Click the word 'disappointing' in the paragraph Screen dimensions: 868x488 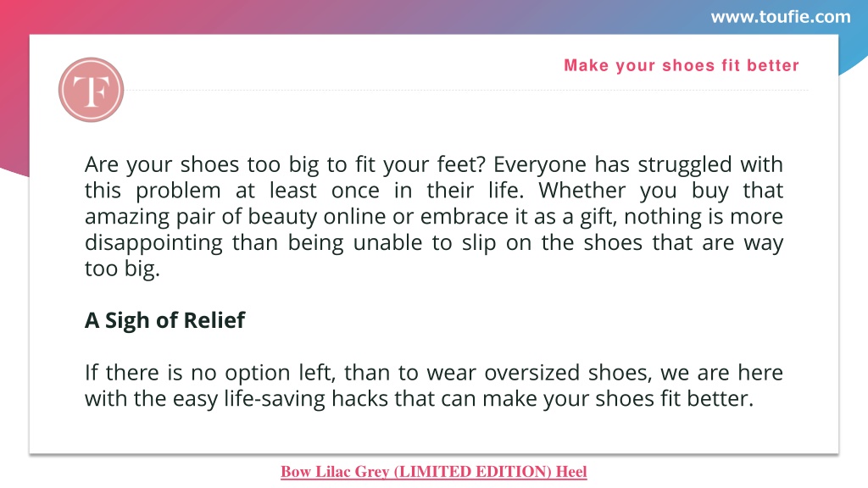tap(153, 242)
